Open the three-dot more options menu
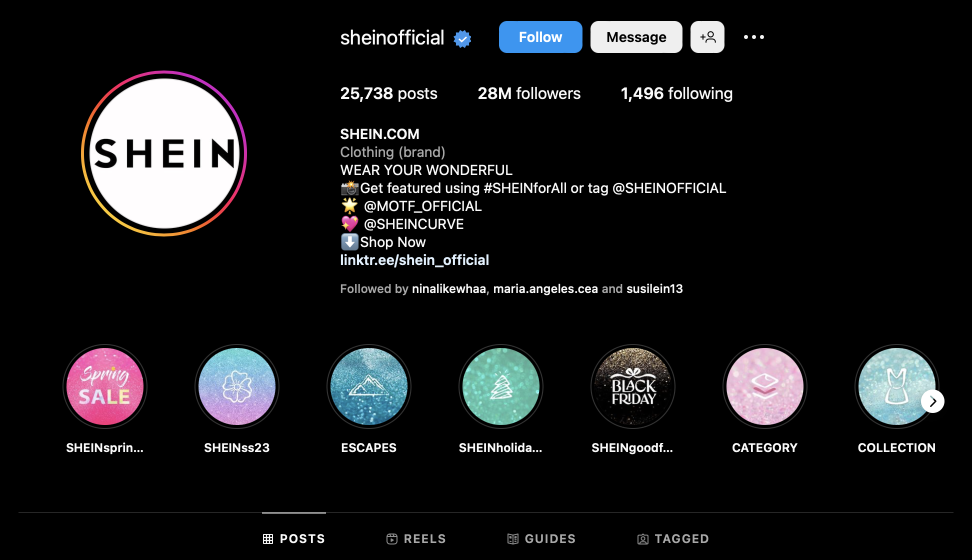The height and width of the screenshot is (560, 972). pyautogui.click(x=754, y=37)
